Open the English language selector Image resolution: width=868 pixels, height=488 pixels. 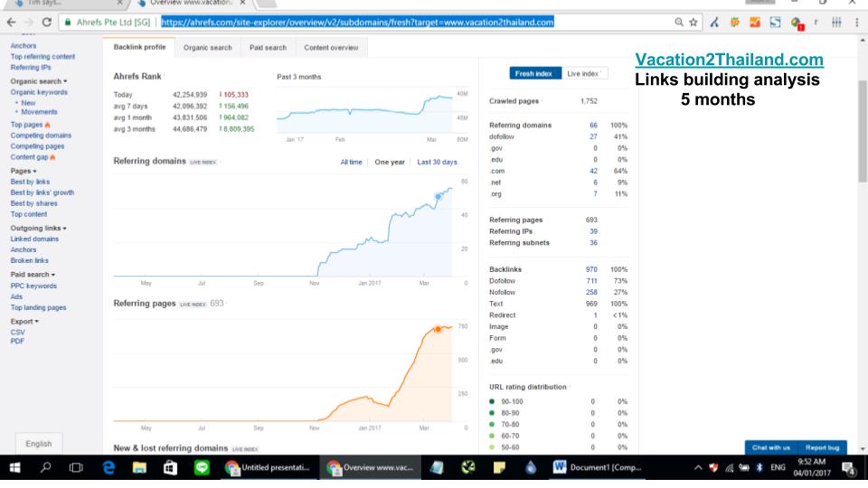[39, 444]
